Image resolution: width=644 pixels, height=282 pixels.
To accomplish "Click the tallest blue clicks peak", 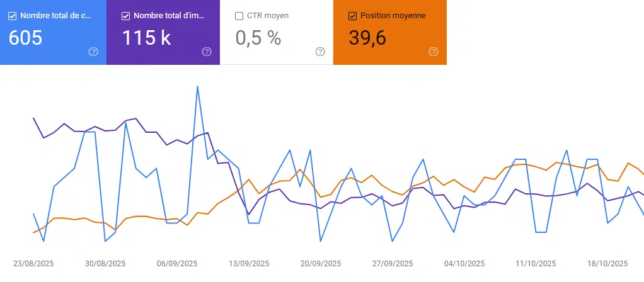I will [198, 87].
